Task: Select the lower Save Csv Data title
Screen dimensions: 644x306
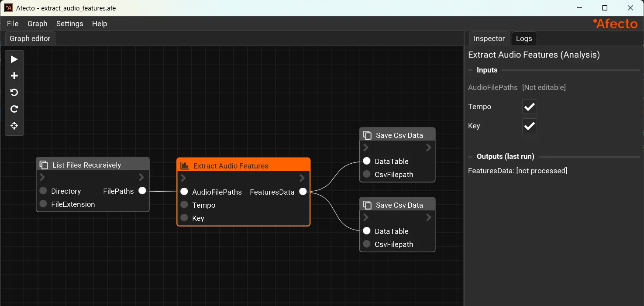Action: pyautogui.click(x=399, y=205)
